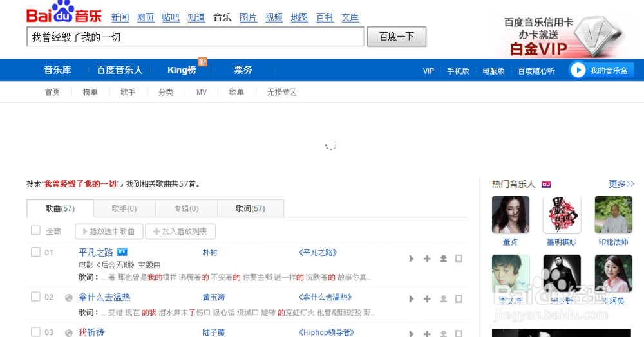This screenshot has width=644, height=337.
Task: Open 音乐库 in blue navigation bar
Action: tap(57, 70)
